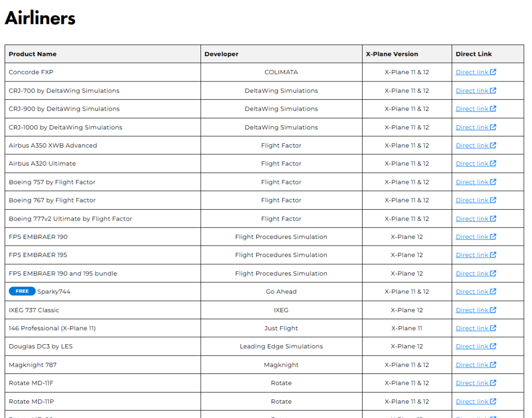Click the Airliners page heading

(40, 18)
